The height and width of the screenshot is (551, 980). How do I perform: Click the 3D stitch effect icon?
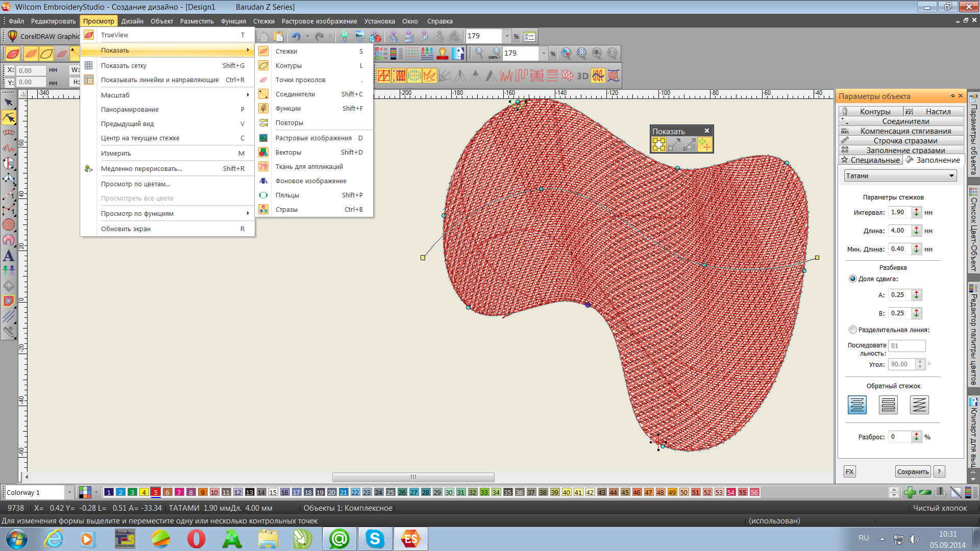582,76
